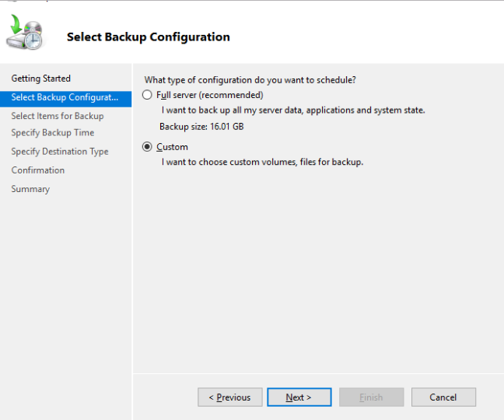The image size is (504, 420).
Task: Select the Custom radio button
Action: [x=147, y=147]
